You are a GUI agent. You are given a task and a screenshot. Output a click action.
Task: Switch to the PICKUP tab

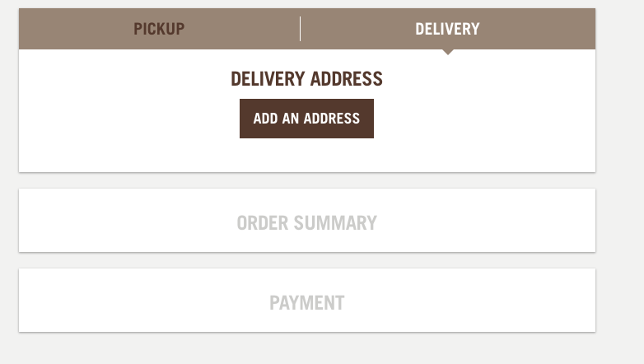160,29
